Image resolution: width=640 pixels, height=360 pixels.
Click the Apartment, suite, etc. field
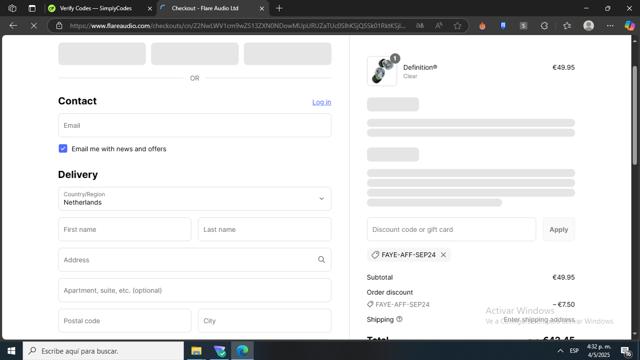[x=195, y=290]
